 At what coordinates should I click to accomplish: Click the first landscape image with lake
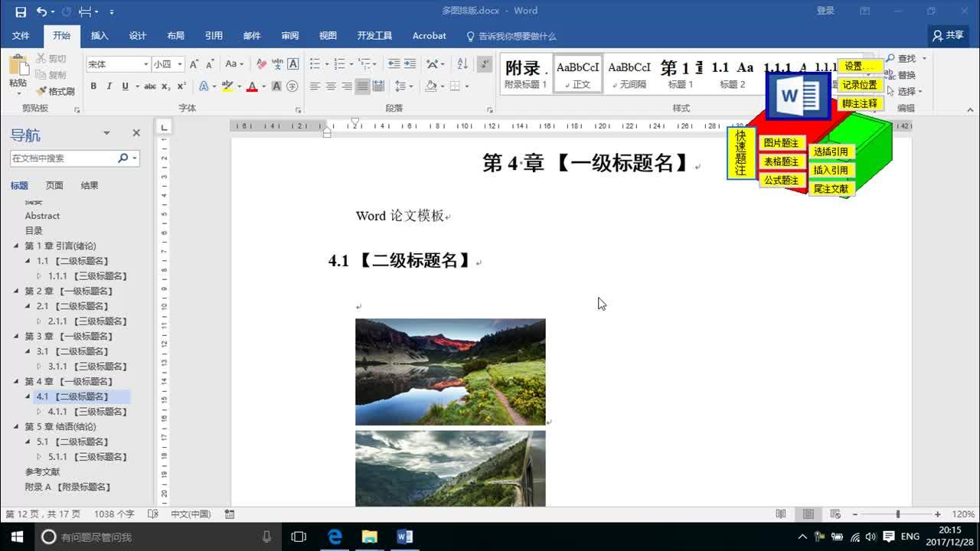click(x=450, y=371)
